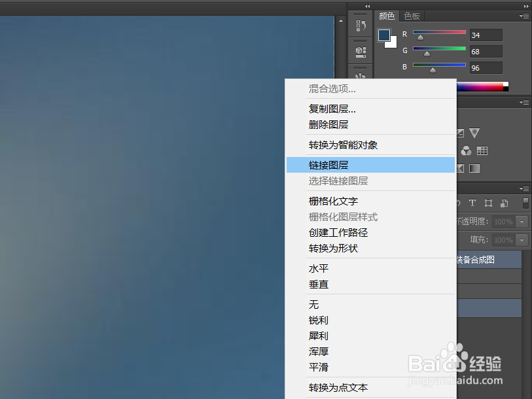The height and width of the screenshot is (399, 532).
Task: Click the R value field showing 34
Action: click(x=486, y=35)
